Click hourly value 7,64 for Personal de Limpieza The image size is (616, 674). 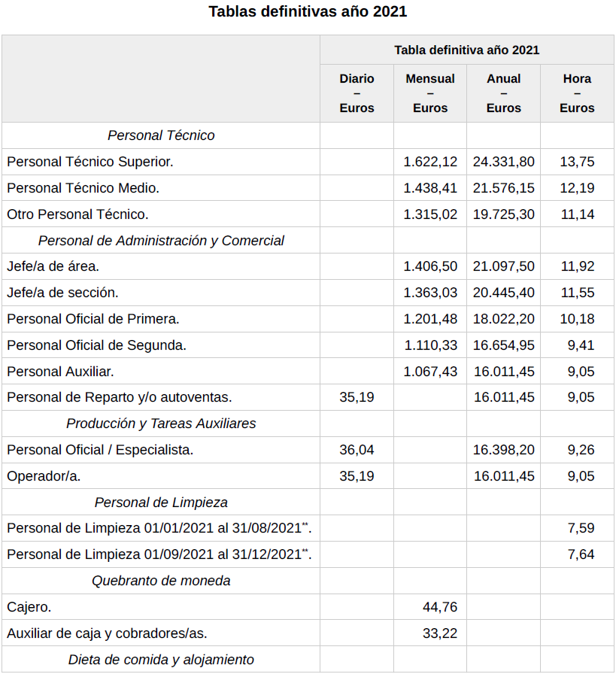point(581,554)
